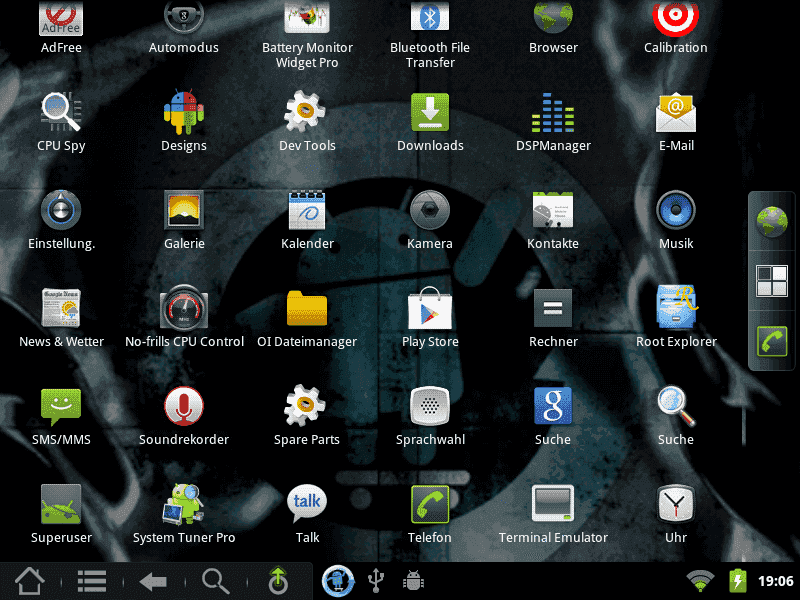Open the menu from the navigation bar

pos(92,581)
